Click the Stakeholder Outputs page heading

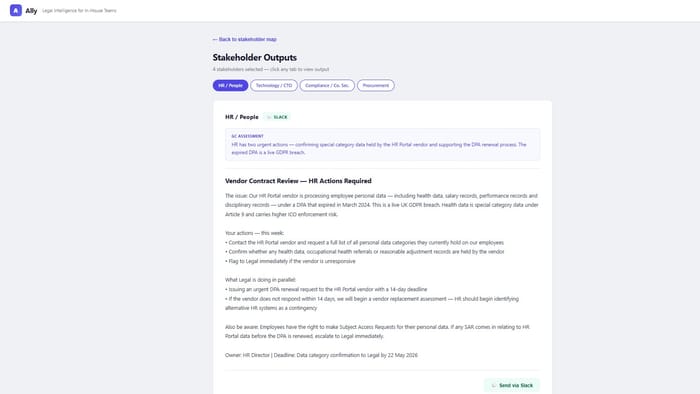point(254,58)
